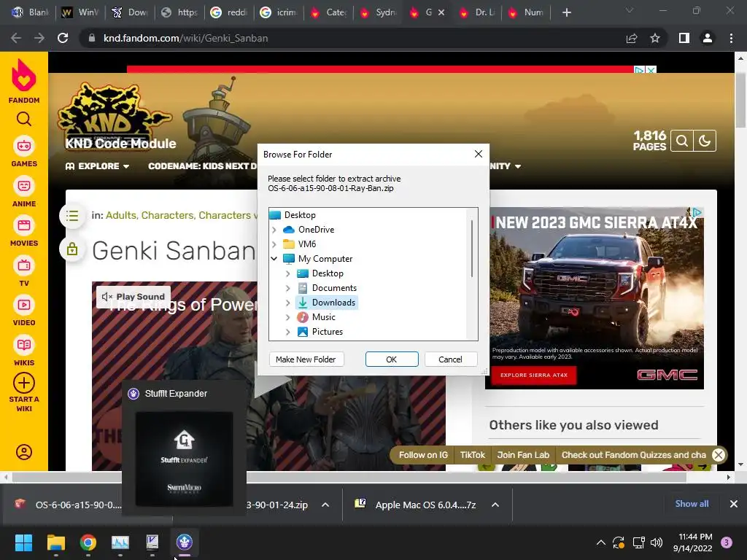Screen dimensions: 747x560
Task: Expand the VM6 folder node
Action: (x=274, y=244)
